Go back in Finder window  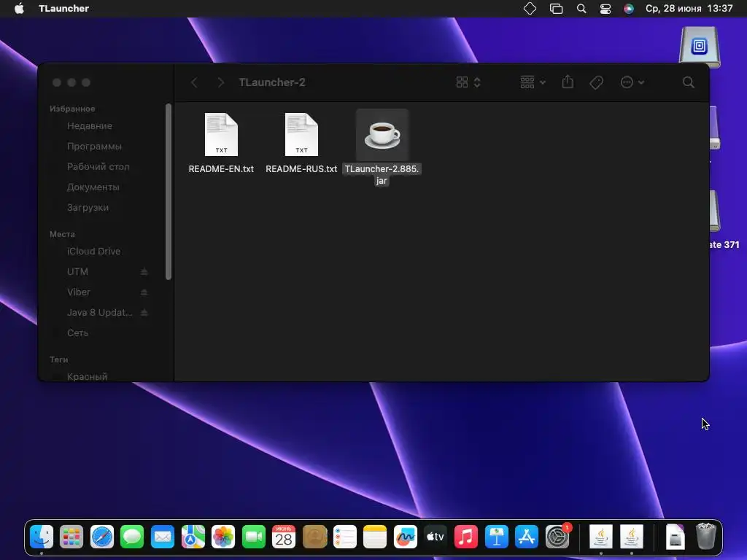(194, 82)
